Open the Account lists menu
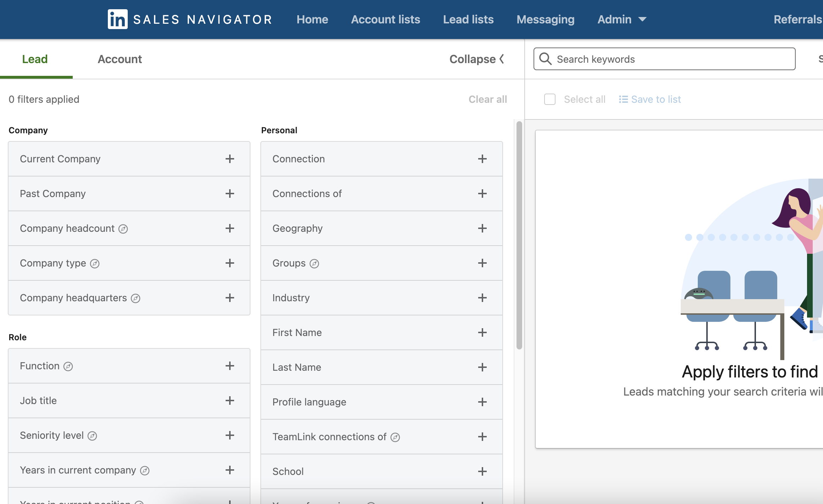Screen dimensions: 823x504 pyautogui.click(x=385, y=19)
